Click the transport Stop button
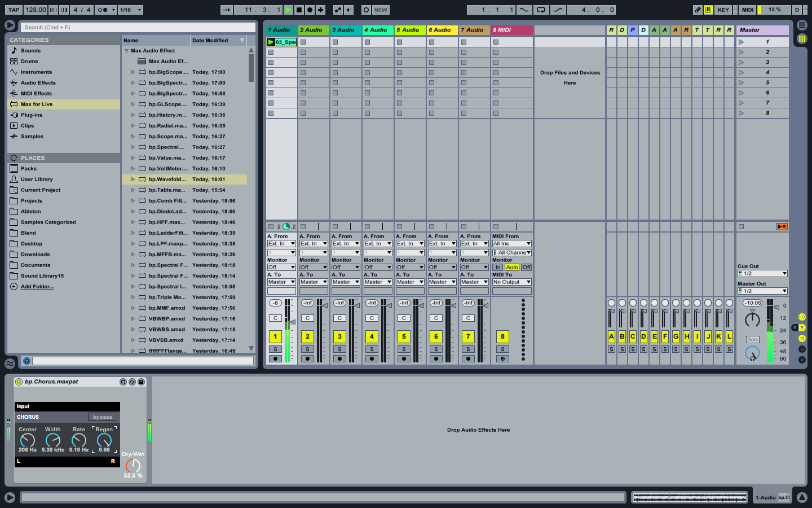Image resolution: width=812 pixels, height=508 pixels. point(299,10)
